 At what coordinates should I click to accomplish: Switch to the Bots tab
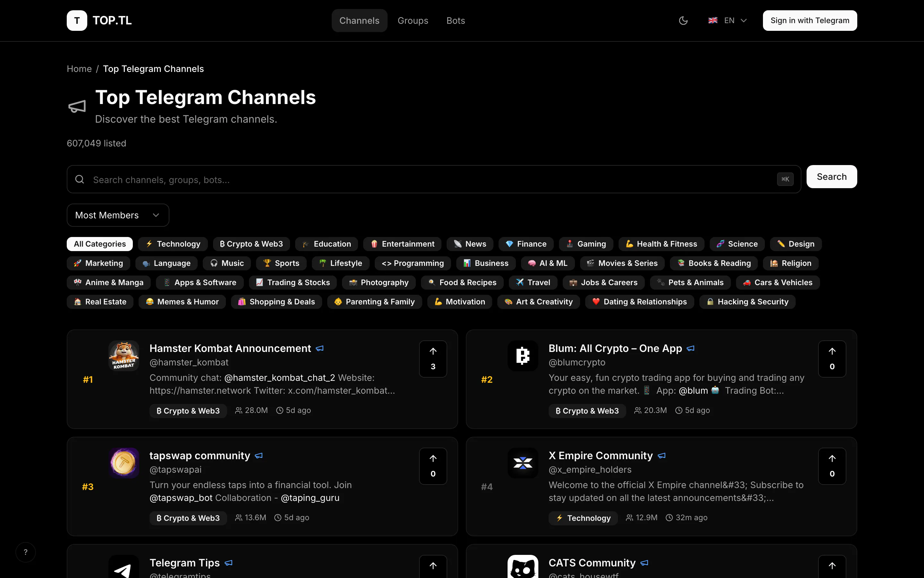[456, 21]
